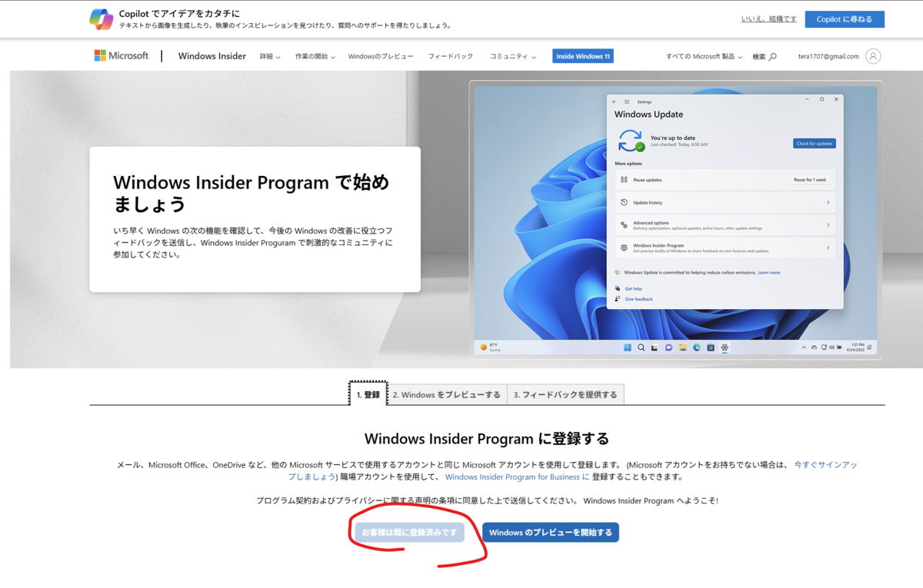Click the Windows のプレビューを開始する button
Image resolution: width=923 pixels, height=588 pixels.
[x=551, y=532]
